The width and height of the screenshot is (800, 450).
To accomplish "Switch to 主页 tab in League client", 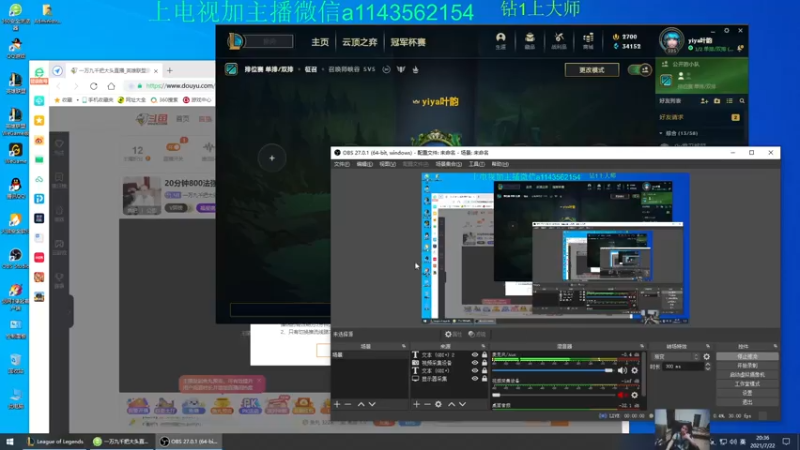I will point(320,42).
